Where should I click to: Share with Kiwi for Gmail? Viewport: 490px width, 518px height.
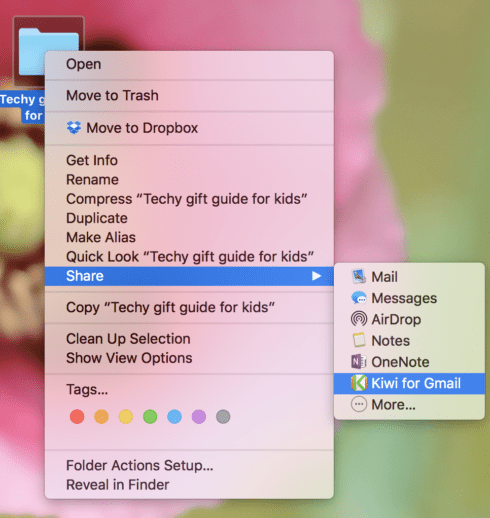pos(409,383)
